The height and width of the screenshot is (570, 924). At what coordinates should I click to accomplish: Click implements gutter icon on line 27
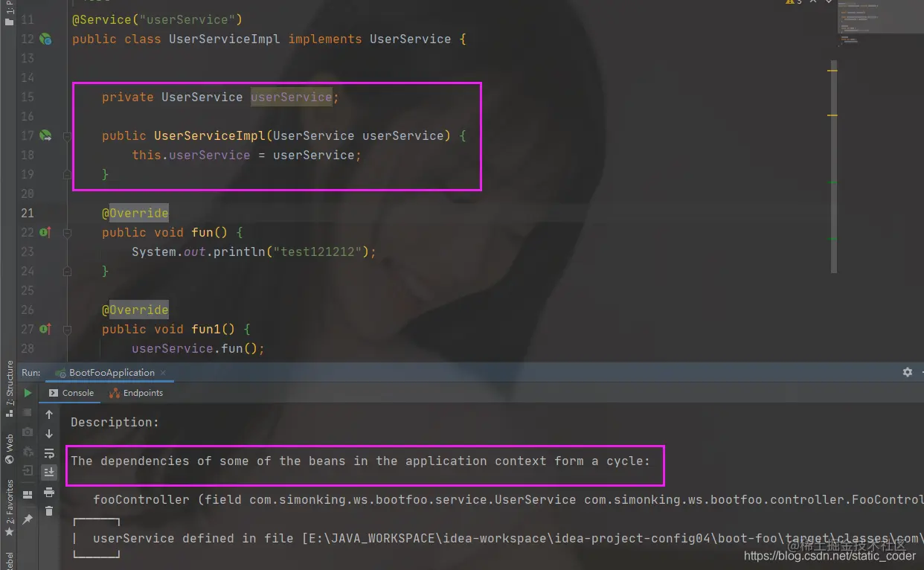pos(45,329)
